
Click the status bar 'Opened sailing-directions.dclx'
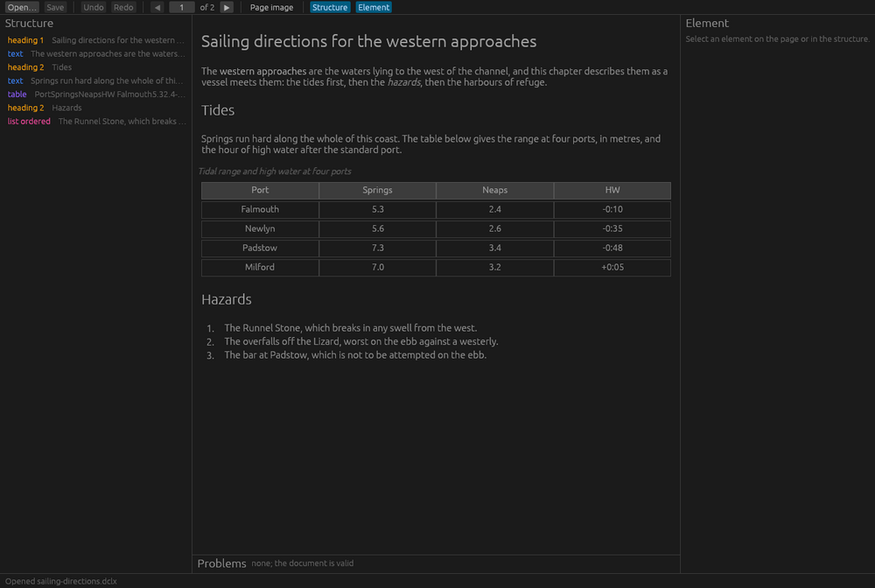[61, 581]
